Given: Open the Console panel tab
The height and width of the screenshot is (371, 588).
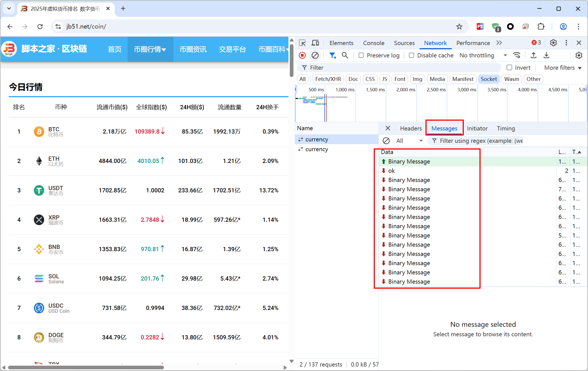Looking at the screenshot, I should [x=373, y=43].
